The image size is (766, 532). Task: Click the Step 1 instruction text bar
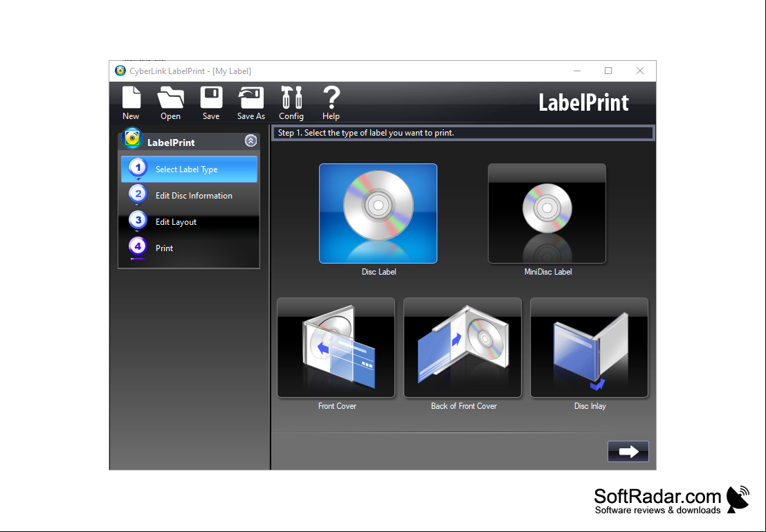click(463, 133)
